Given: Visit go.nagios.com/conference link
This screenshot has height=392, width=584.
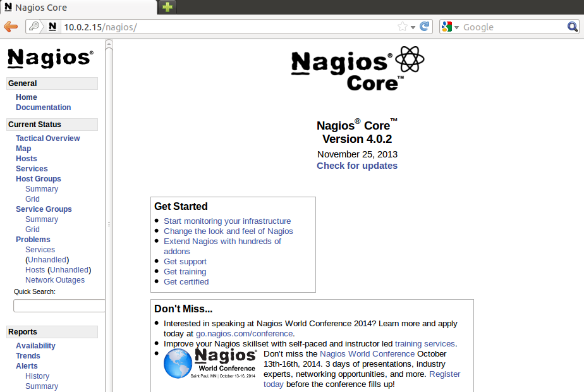Looking at the screenshot, I should (x=244, y=333).
